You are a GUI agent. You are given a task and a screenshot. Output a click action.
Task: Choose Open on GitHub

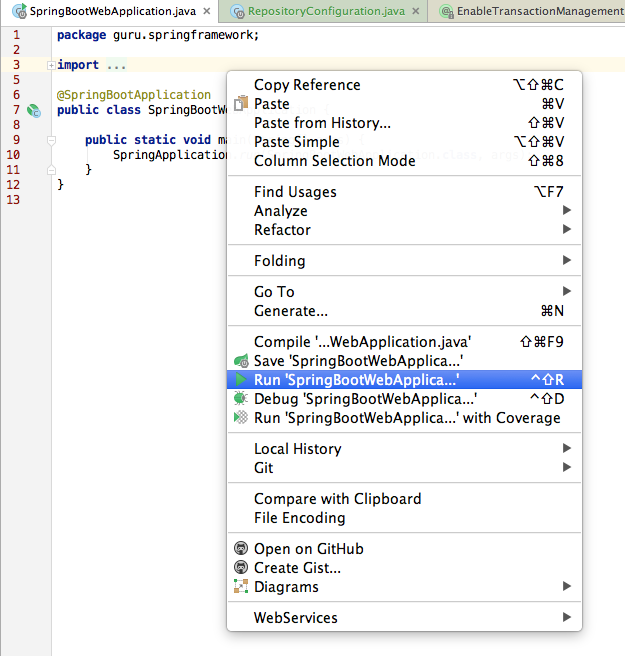404,548
